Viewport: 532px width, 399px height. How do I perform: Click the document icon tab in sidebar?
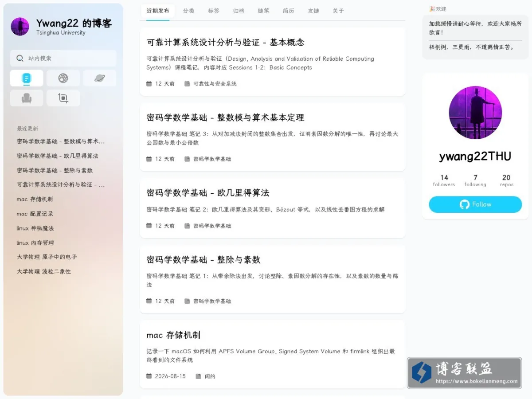(x=27, y=78)
